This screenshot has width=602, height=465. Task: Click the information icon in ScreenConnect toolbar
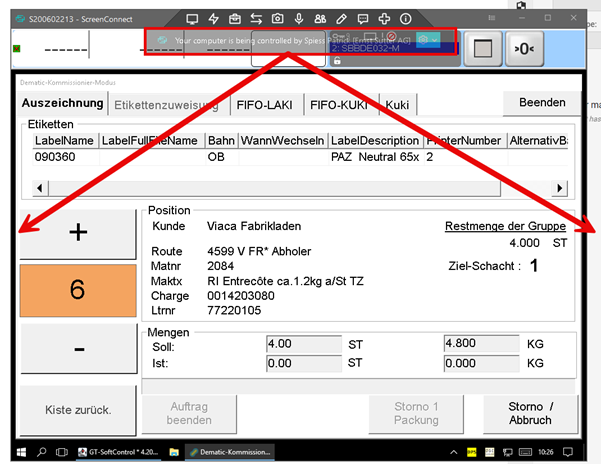click(405, 19)
